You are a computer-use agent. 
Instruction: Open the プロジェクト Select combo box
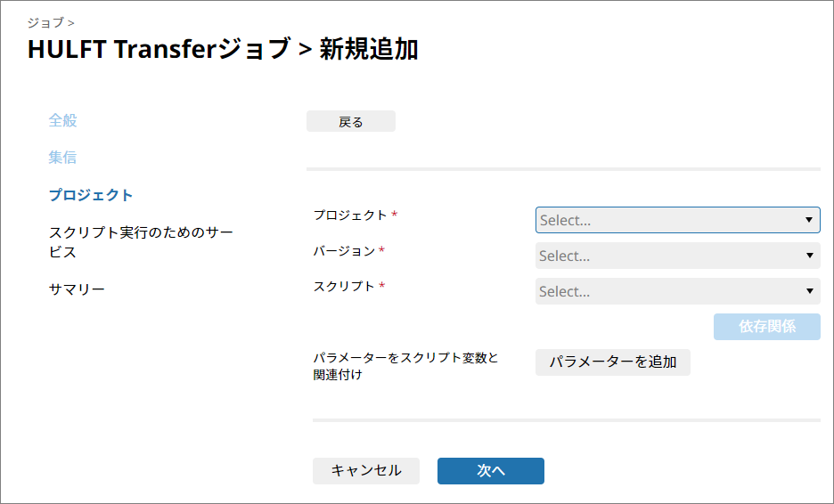point(668,220)
